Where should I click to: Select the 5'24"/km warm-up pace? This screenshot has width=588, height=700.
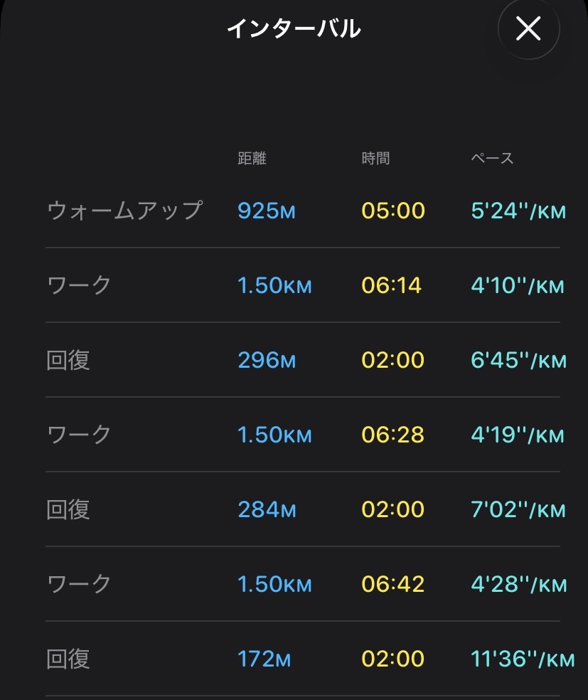518,211
